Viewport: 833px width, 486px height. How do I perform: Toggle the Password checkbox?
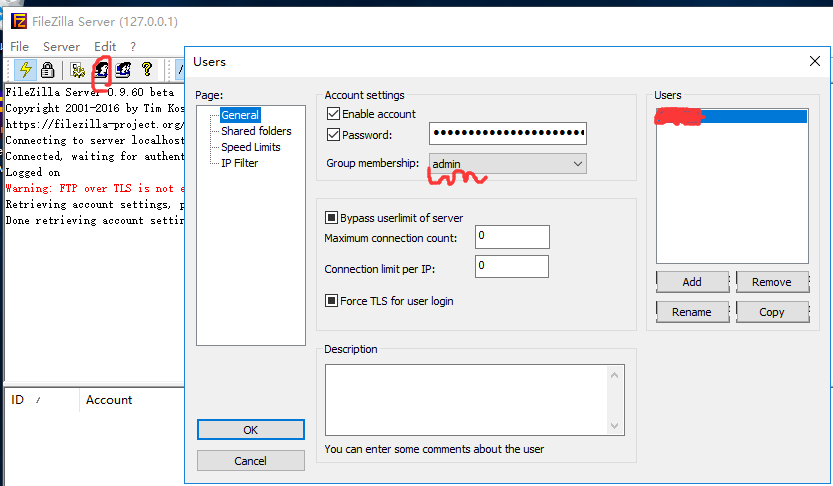coord(333,135)
